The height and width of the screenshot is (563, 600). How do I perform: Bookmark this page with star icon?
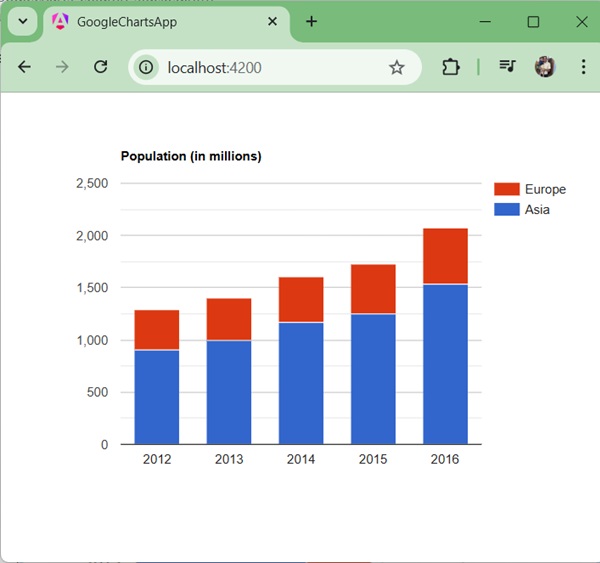click(397, 67)
